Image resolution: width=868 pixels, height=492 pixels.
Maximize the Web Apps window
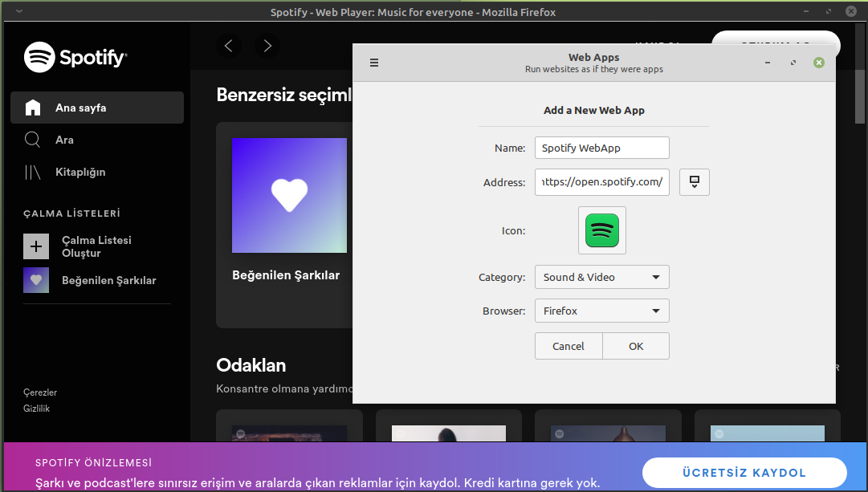point(793,63)
